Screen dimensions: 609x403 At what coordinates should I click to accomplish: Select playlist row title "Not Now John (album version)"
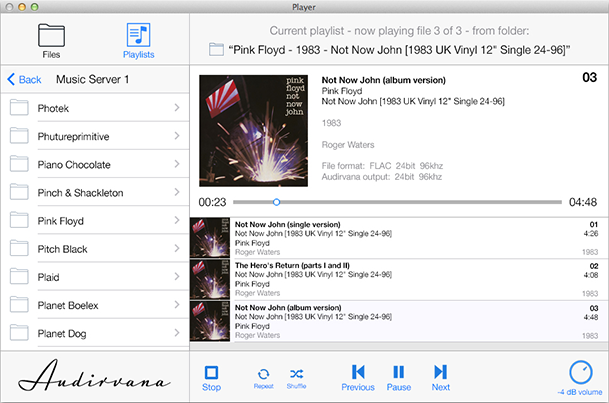(288, 307)
